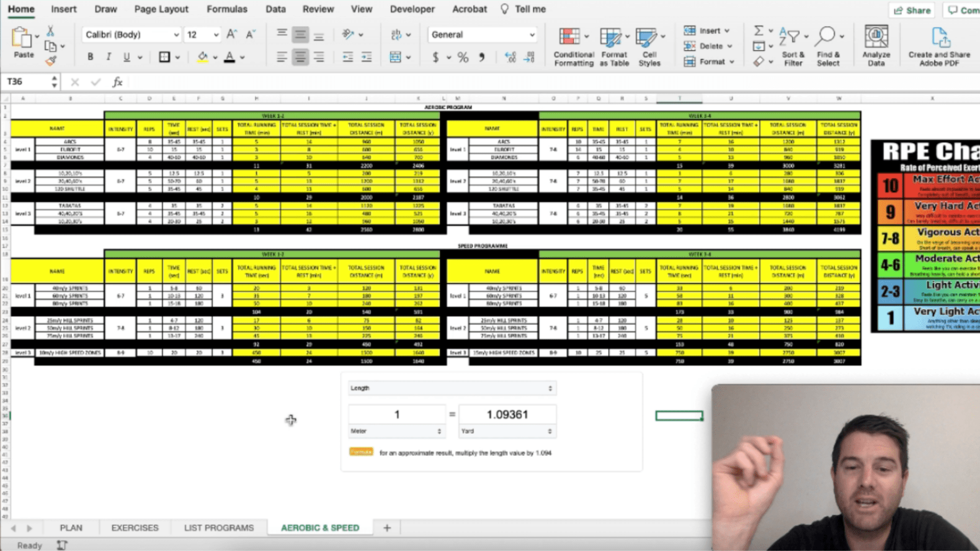Click the AutoSum sigma icon
980x551 pixels.
(759, 31)
